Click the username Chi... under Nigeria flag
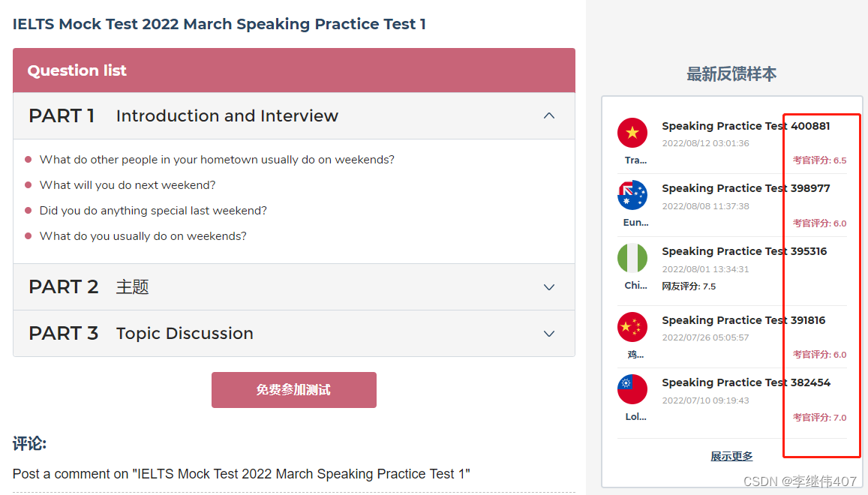Screen dimensions: 868x495 click(635, 286)
